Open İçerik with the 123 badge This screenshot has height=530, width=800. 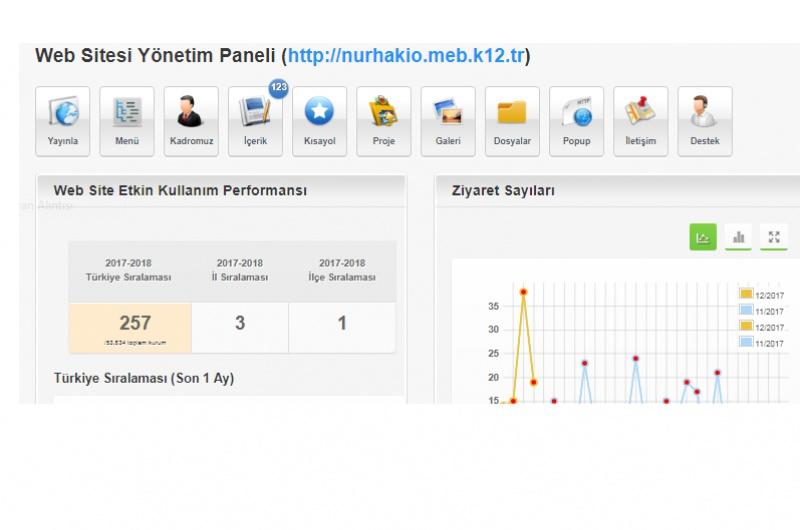255,121
